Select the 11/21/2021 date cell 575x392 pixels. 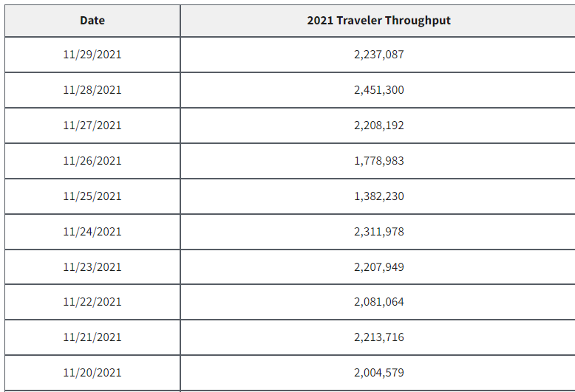coord(92,337)
